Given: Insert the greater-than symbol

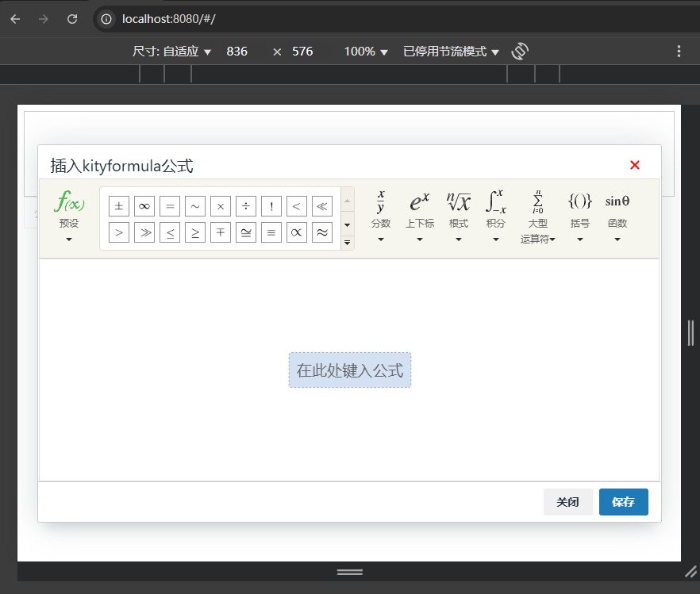Looking at the screenshot, I should point(119,232).
